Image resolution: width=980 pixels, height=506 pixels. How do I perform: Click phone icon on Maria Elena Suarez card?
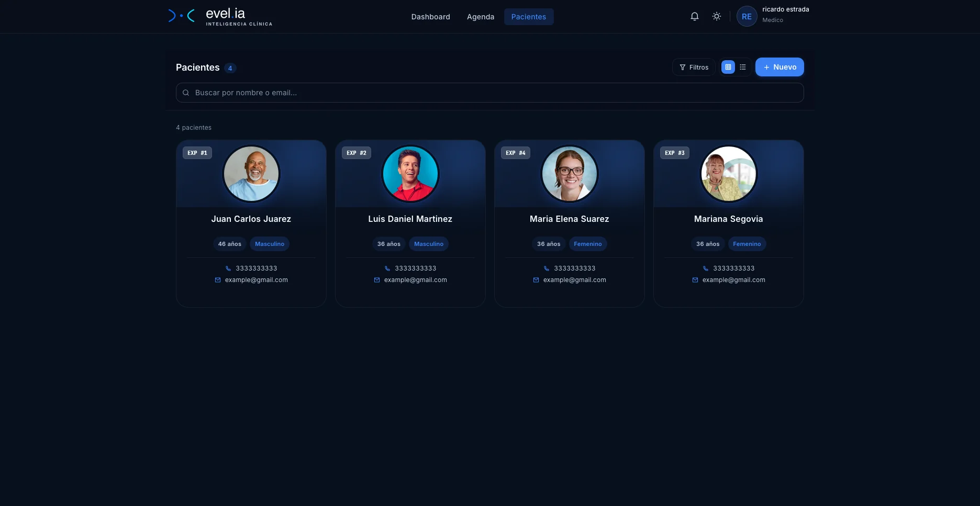tap(547, 268)
